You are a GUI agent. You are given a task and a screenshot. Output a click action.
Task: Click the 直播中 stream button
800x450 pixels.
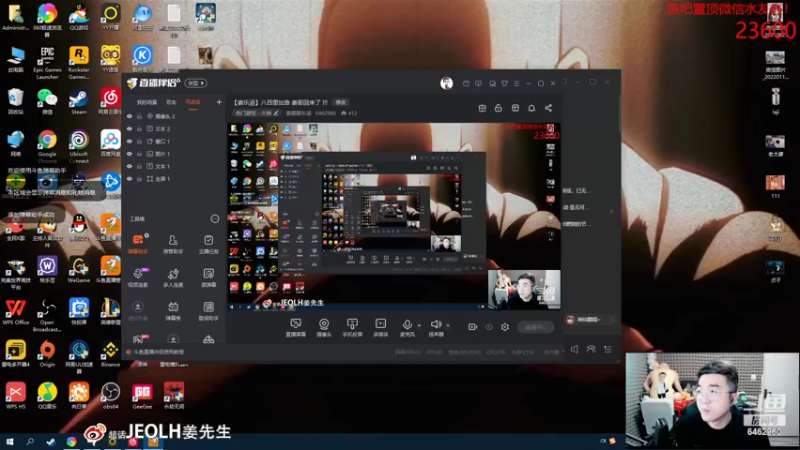536,327
